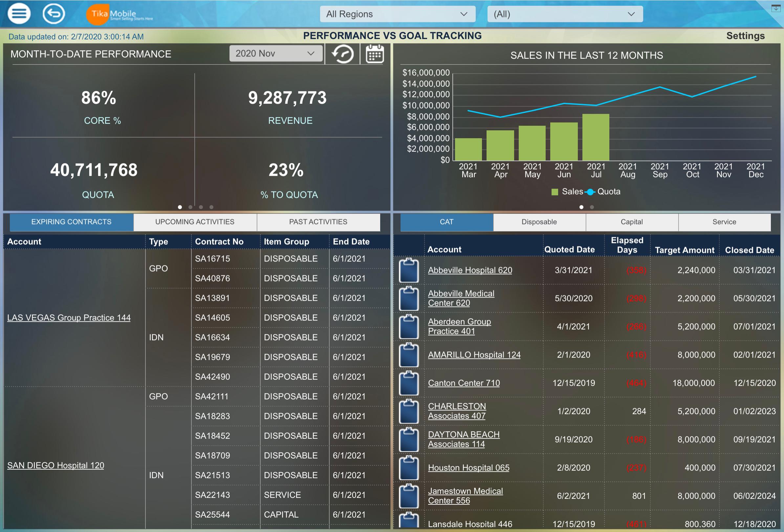The height and width of the screenshot is (532, 784).
Task: Switch to the Capital tab
Action: tap(632, 222)
